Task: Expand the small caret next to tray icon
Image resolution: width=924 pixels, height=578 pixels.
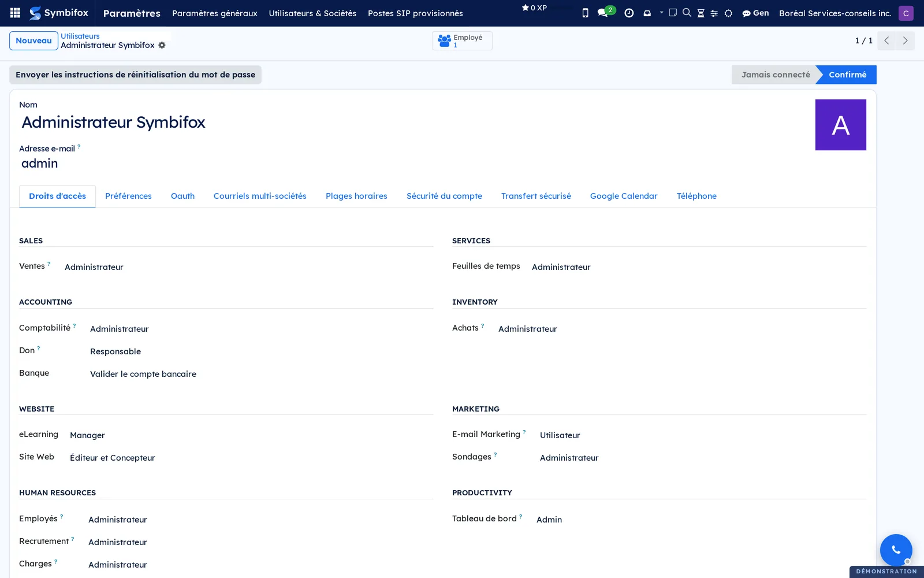Action: click(661, 12)
